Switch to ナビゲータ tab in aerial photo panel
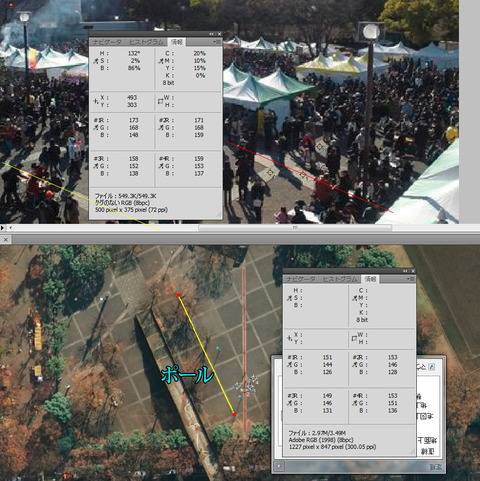This screenshot has width=480, height=481. (x=301, y=279)
